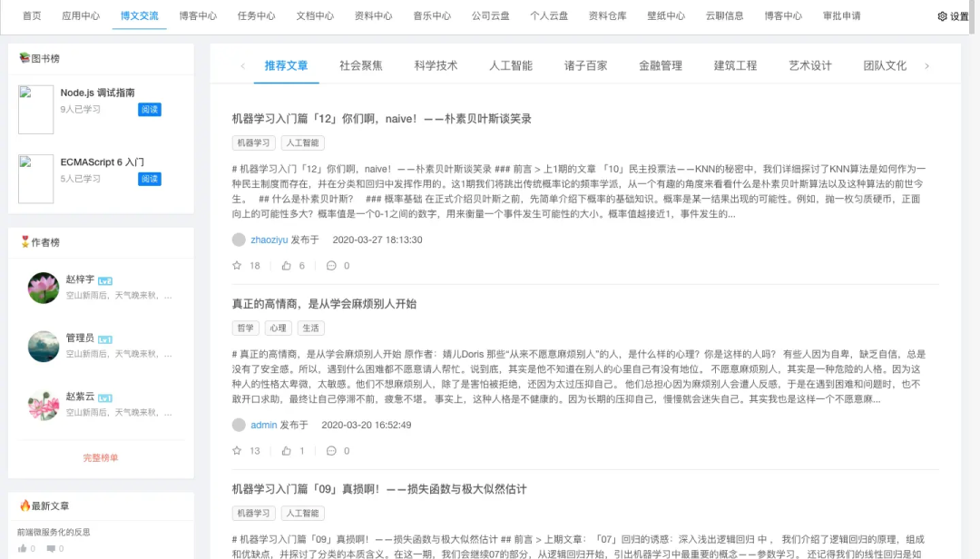Click 阅读 button for ECMAScript 6 入门
Screen dimensions: 980x559
150,179
